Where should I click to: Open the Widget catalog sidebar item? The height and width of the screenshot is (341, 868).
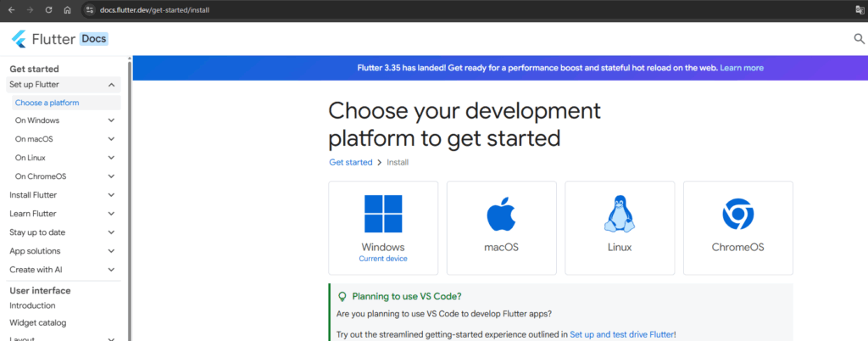37,322
